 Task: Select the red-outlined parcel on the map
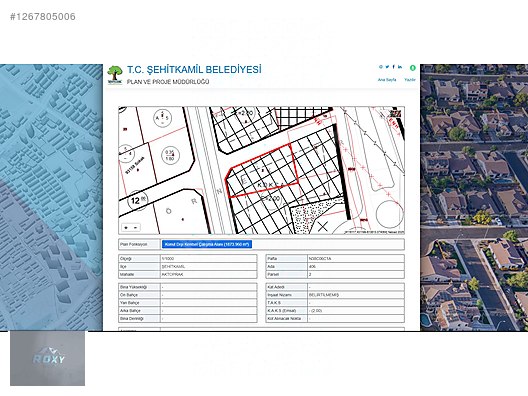263,172
